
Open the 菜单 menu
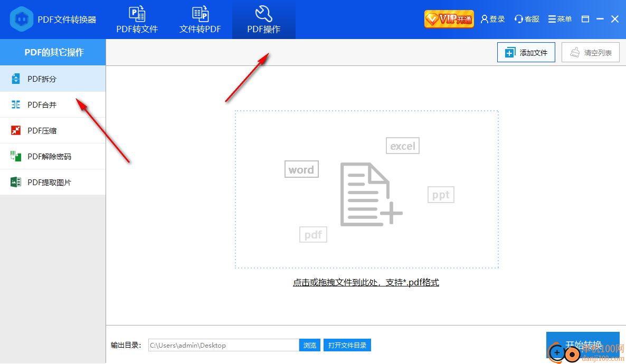pos(560,19)
